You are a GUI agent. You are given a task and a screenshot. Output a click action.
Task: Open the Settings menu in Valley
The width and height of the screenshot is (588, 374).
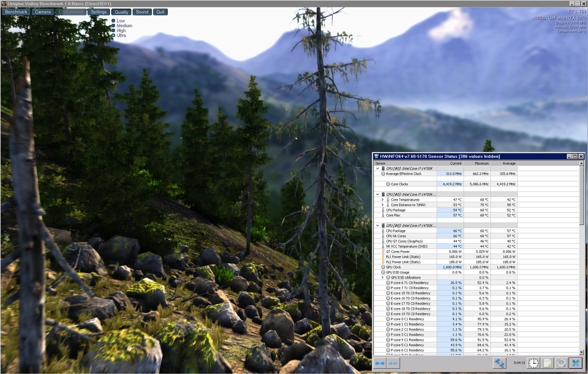(99, 12)
